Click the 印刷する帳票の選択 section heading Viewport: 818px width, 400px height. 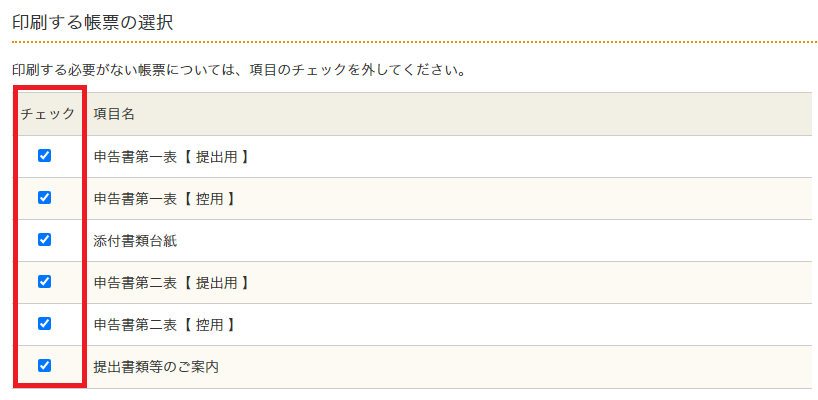tap(92, 22)
